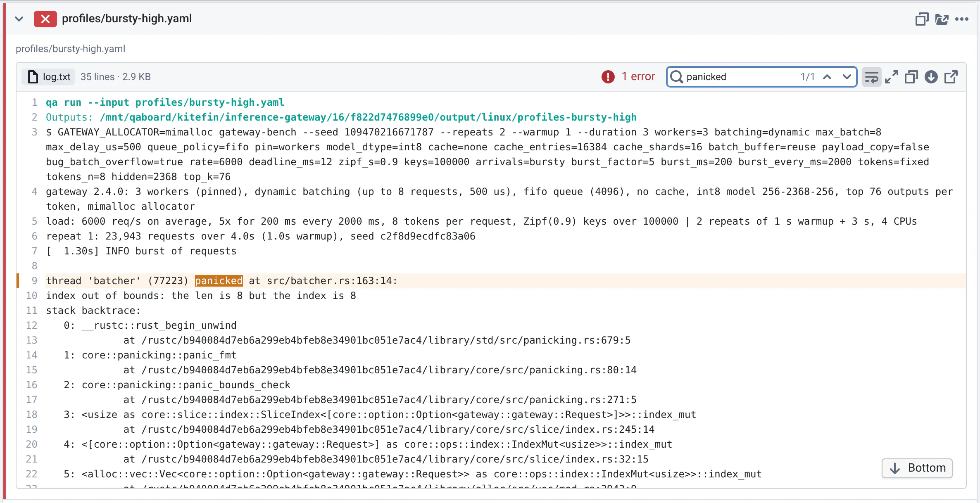Click the section title 'profiles/bursty-high.yaml'
Screen dimensions: 980x503
(x=127, y=19)
